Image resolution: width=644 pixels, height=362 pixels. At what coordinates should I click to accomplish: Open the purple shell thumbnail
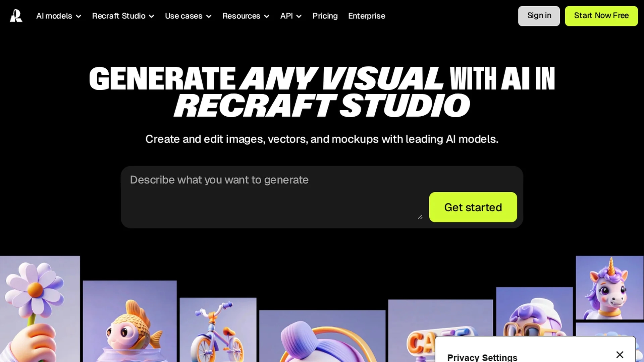tap(322, 336)
